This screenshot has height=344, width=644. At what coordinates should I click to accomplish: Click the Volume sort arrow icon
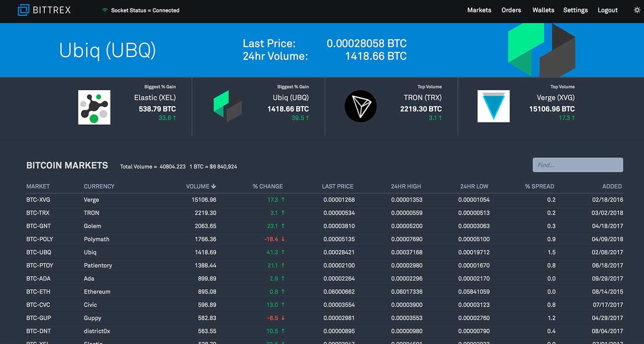click(214, 187)
